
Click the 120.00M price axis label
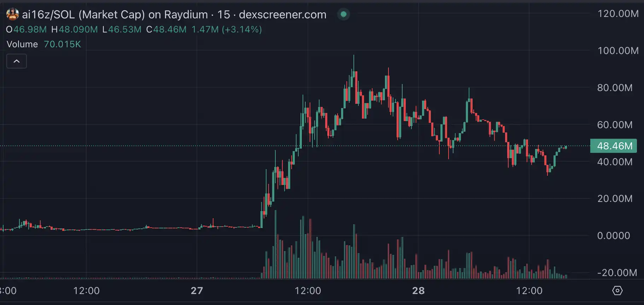pyautogui.click(x=618, y=14)
